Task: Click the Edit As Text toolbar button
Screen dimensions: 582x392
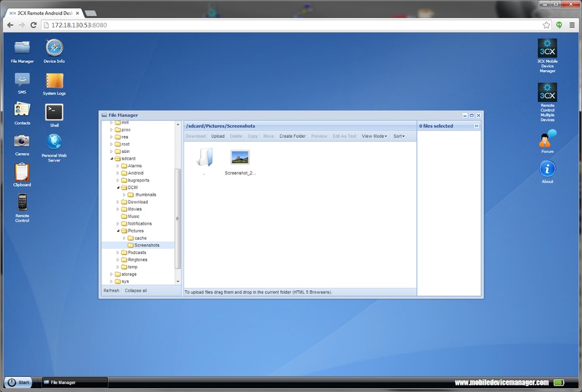Action: tap(345, 136)
